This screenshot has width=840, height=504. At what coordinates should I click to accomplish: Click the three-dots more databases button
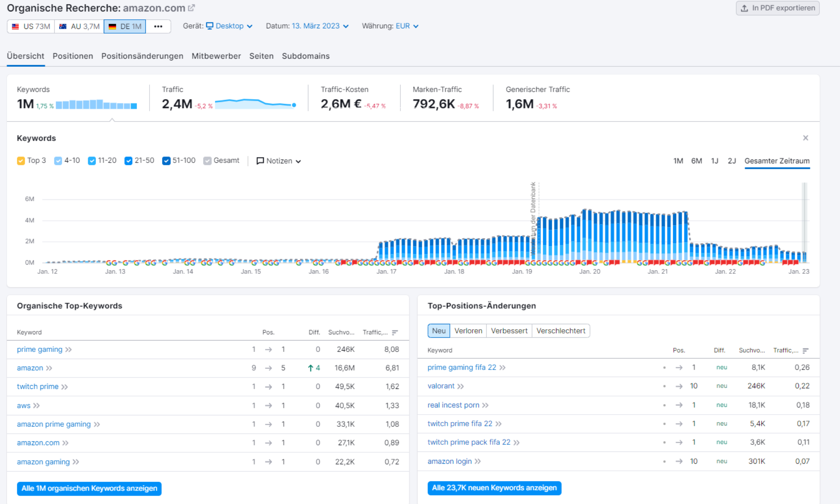[158, 26]
